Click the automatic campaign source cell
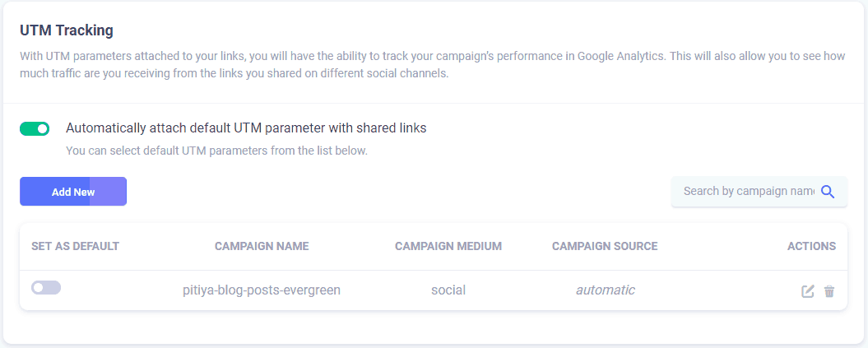This screenshot has width=868, height=348. [605, 290]
